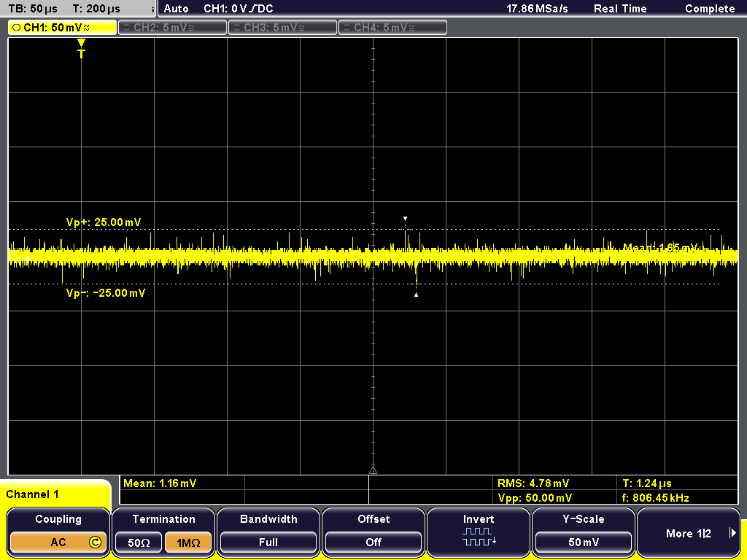747x560 pixels.
Task: Click the AC coupling symbol on CH1 tab
Action: click(87, 27)
